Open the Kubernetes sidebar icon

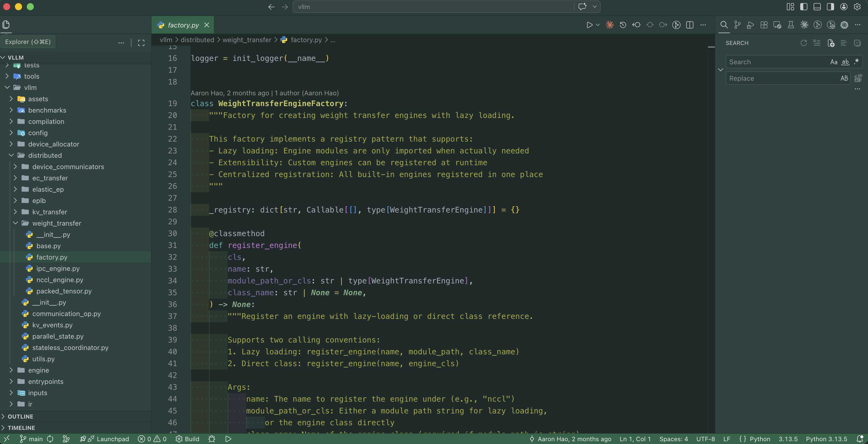coord(845,25)
